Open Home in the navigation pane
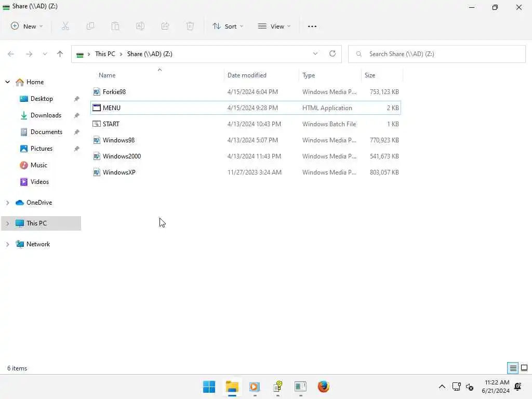This screenshot has height=399, width=532. click(x=35, y=82)
